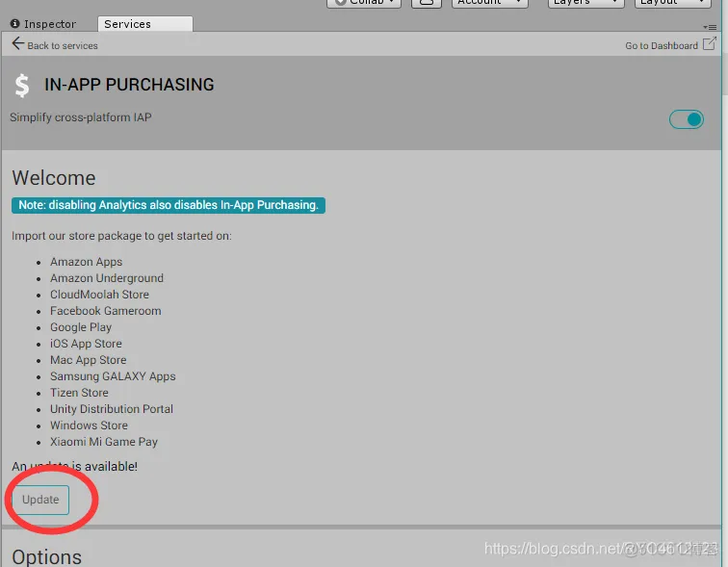Image resolution: width=728 pixels, height=567 pixels.
Task: Click the Back to services arrow icon
Action: coord(17,43)
